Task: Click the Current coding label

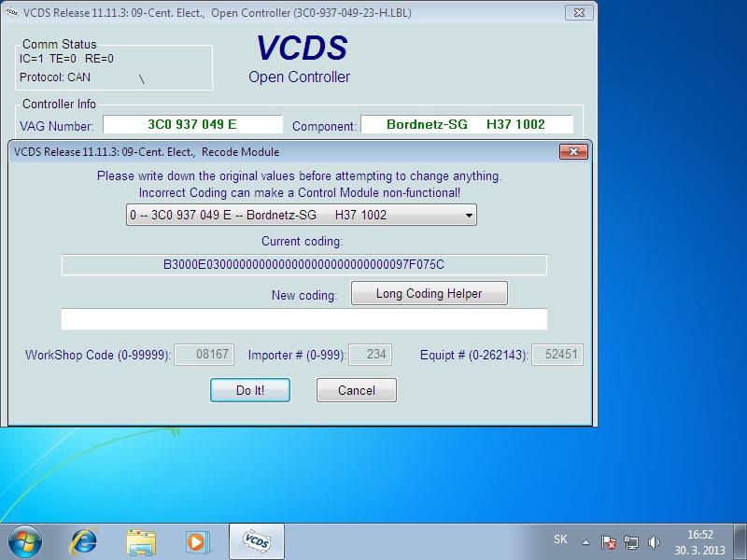Action: 302,242
